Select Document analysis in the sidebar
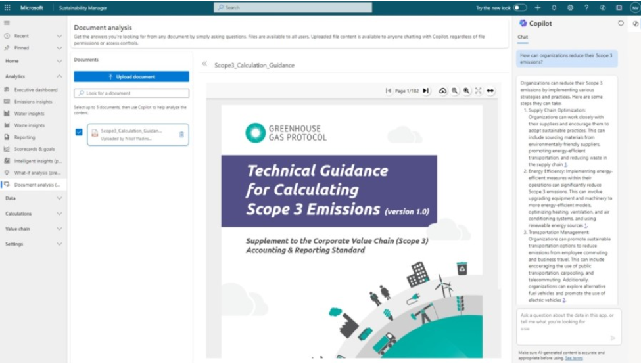Viewport: 641px width, 364px height. click(33, 185)
